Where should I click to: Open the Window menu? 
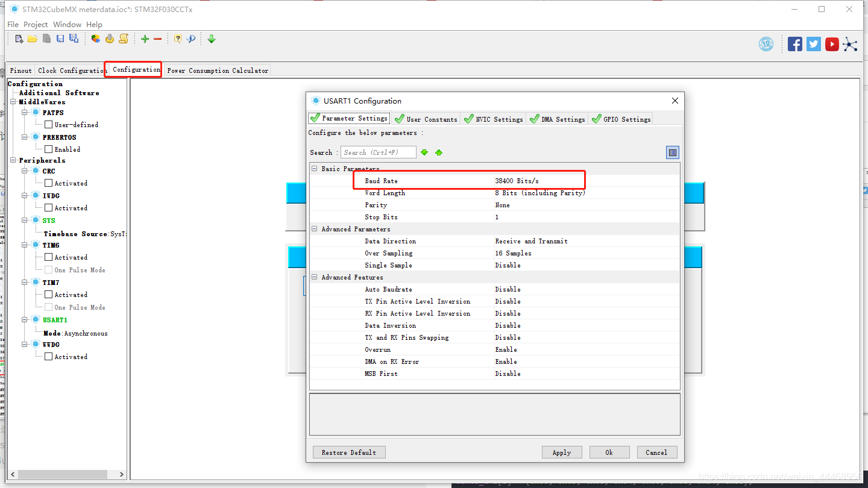coord(67,25)
